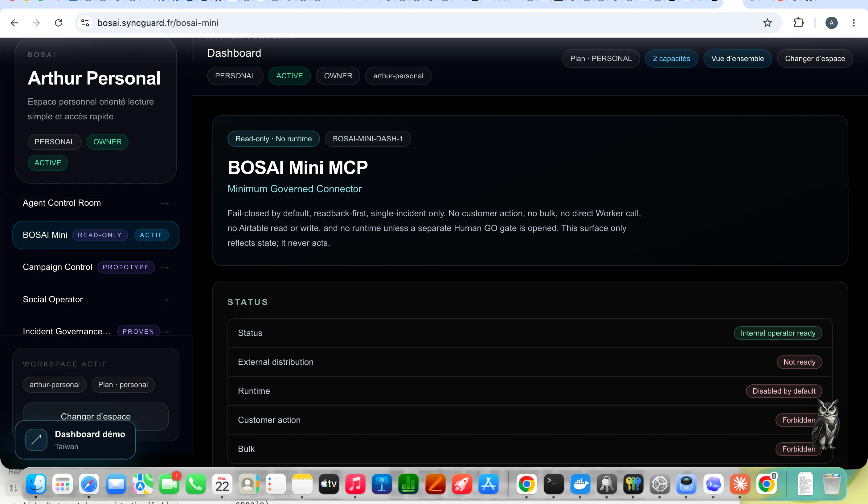Select the BOSAI Mini sidebar item
This screenshot has height=504, width=868.
coord(96,235)
